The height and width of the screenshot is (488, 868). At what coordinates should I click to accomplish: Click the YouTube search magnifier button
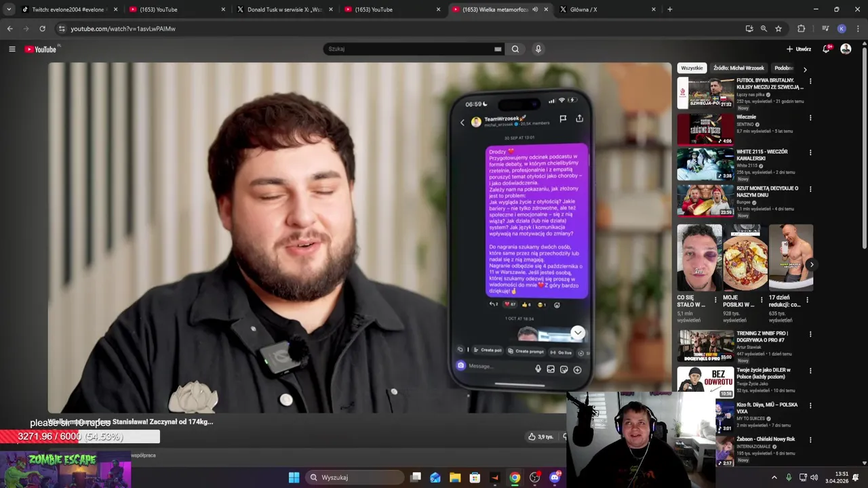pyautogui.click(x=515, y=49)
